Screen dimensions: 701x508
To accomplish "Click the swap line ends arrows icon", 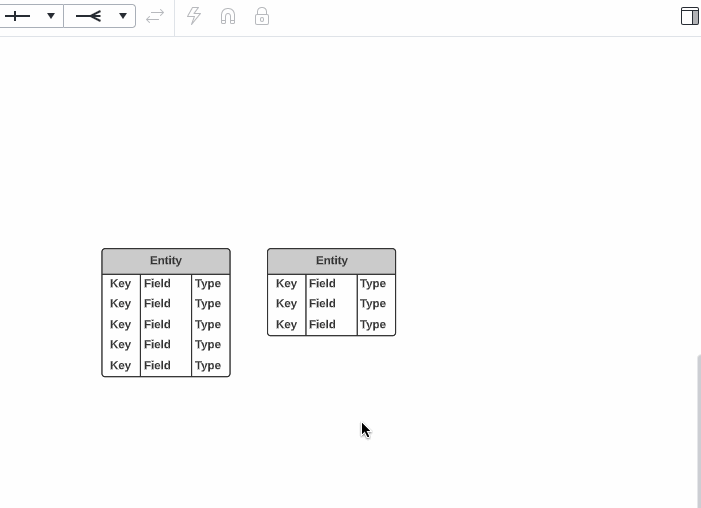I will (x=155, y=16).
